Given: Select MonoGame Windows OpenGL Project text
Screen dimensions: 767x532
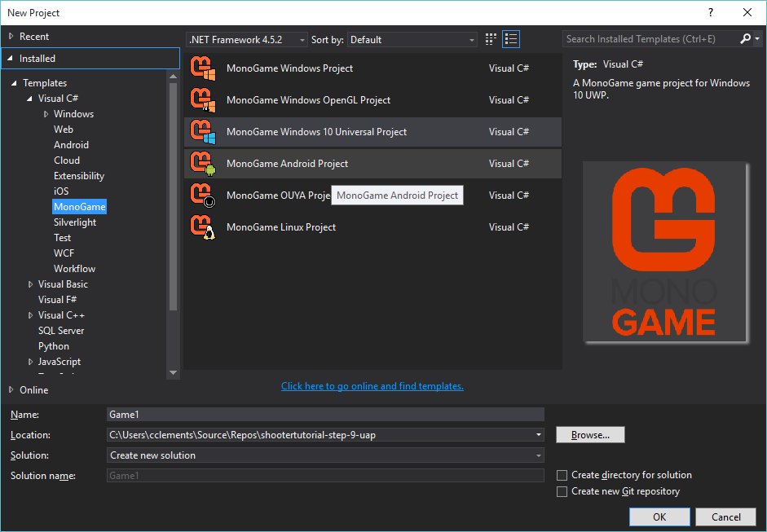Looking at the screenshot, I should pyautogui.click(x=308, y=99).
